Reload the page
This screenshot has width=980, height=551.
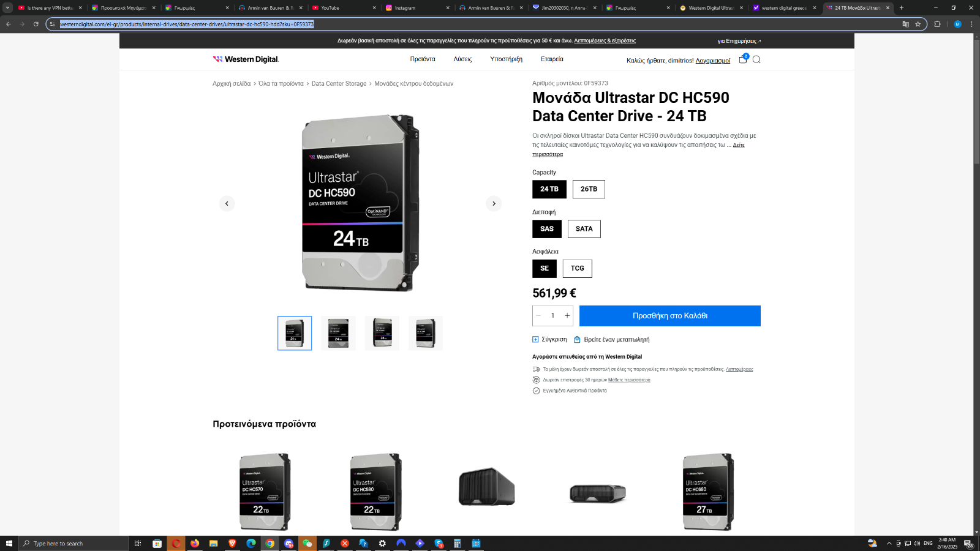pyautogui.click(x=36, y=24)
